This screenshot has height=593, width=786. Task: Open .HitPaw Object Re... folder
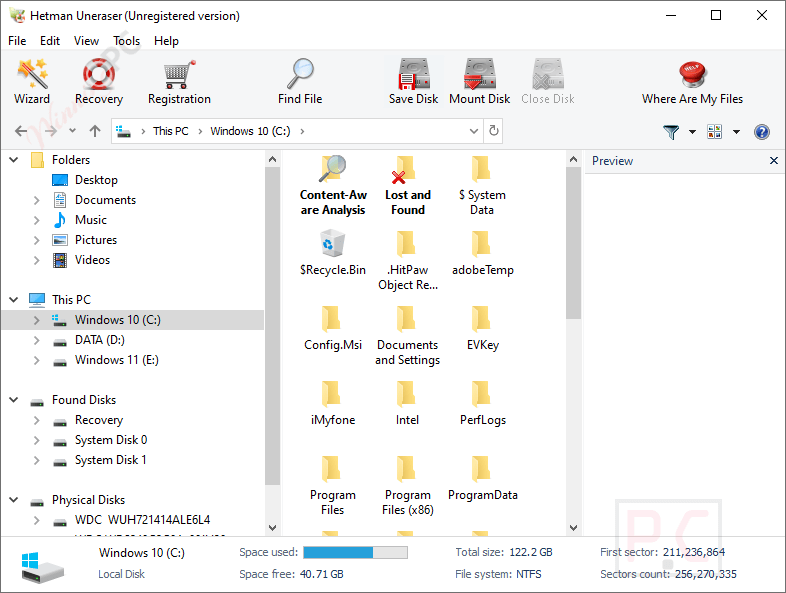click(x=408, y=261)
